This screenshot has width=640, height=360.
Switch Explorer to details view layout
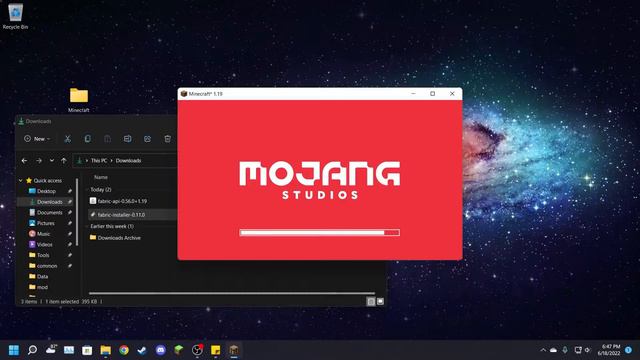[371, 302]
